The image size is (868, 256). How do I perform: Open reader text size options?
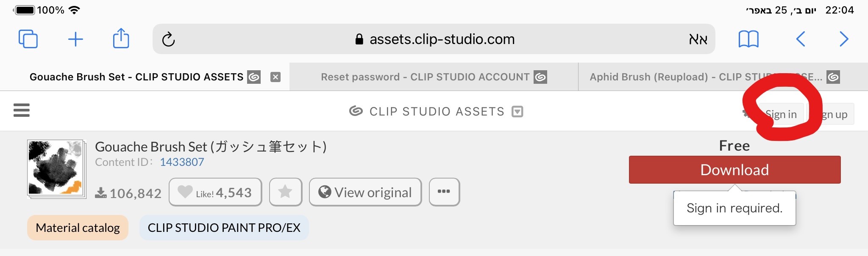(698, 39)
